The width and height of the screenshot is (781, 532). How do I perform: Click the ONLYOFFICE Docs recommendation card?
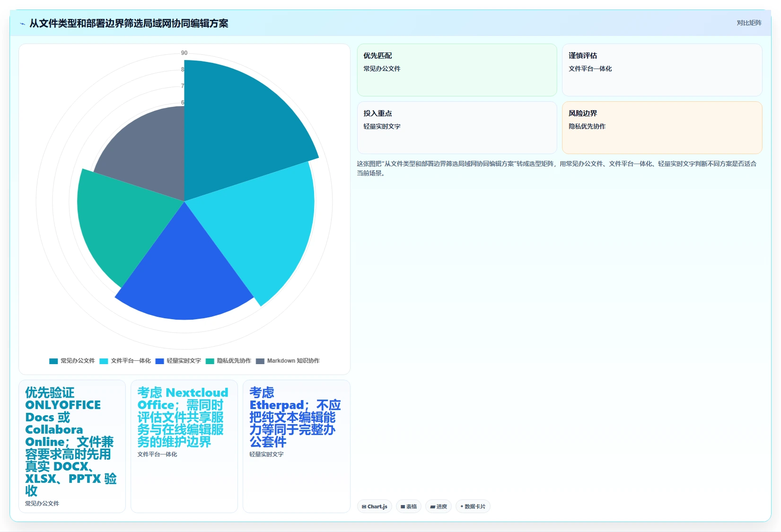(x=72, y=446)
